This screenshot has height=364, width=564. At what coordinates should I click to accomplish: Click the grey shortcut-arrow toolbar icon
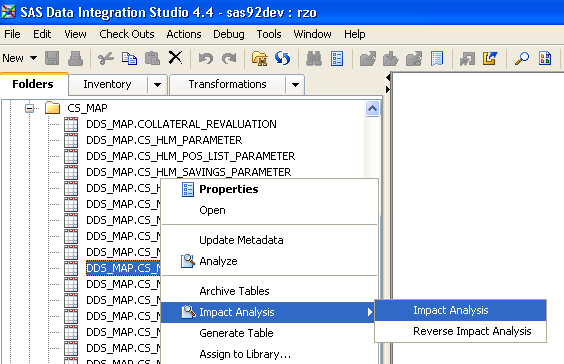coord(467,58)
